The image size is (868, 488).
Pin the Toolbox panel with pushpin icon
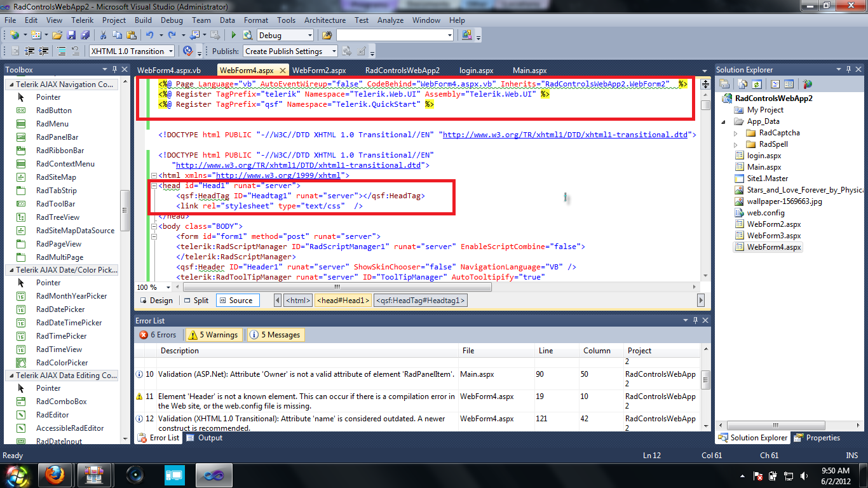click(114, 70)
